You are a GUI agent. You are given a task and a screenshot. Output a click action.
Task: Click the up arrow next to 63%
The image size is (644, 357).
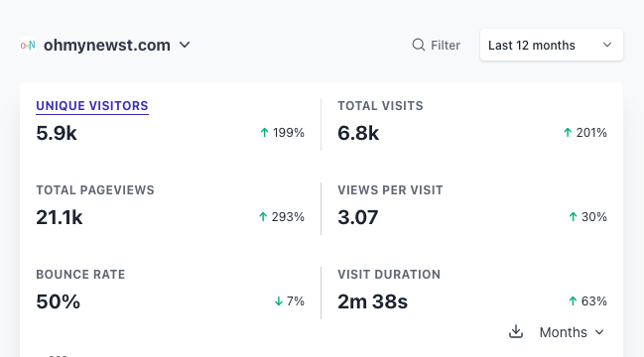[573, 301]
